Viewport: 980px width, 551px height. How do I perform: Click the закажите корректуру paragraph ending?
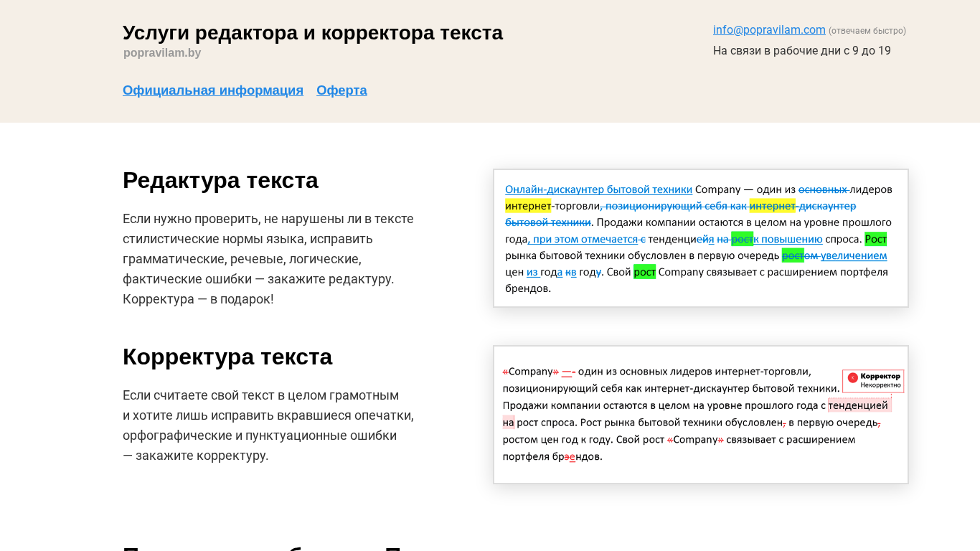(202, 456)
